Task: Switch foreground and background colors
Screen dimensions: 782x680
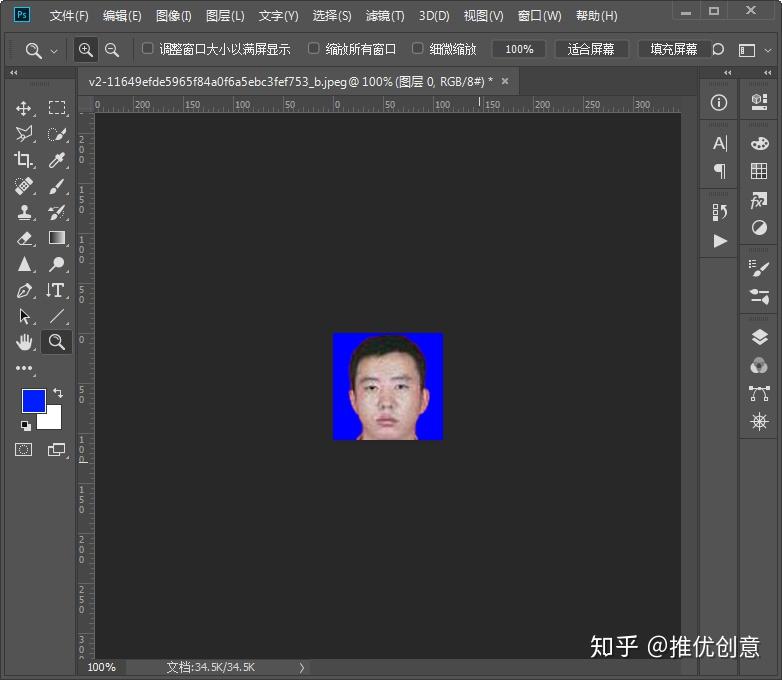Action: point(58,393)
